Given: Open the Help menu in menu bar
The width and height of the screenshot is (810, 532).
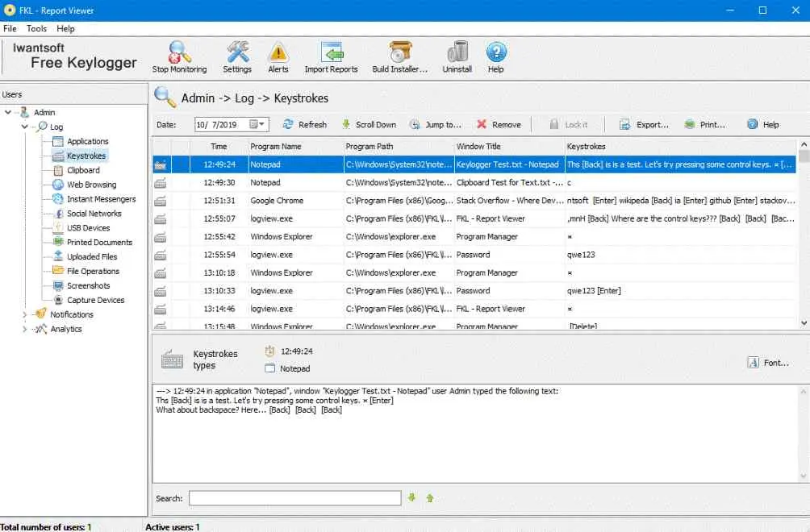Looking at the screenshot, I should 65,28.
